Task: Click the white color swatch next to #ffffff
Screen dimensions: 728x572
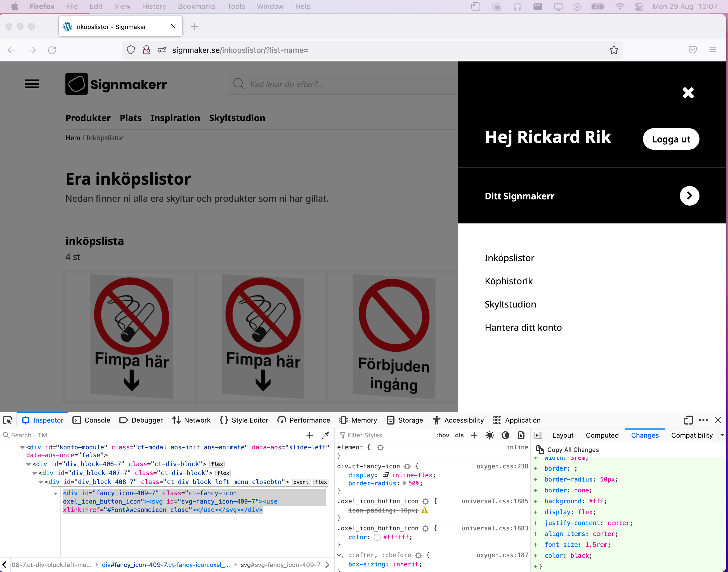Action: (377, 537)
